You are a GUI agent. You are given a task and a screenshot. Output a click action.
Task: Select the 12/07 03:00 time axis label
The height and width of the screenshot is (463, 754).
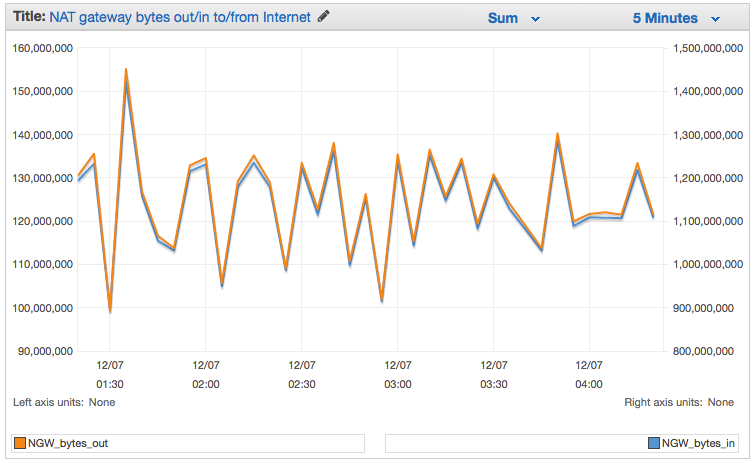[x=398, y=375]
